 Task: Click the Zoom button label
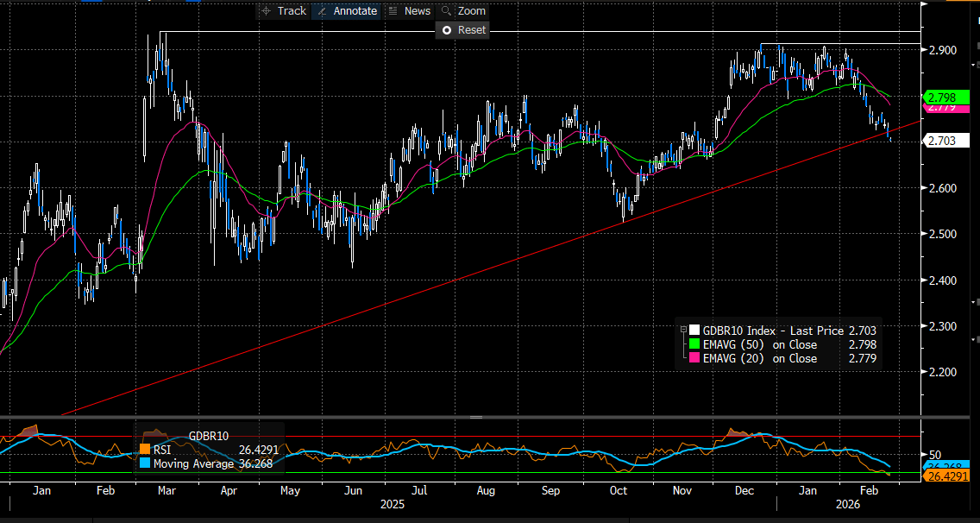point(472,11)
